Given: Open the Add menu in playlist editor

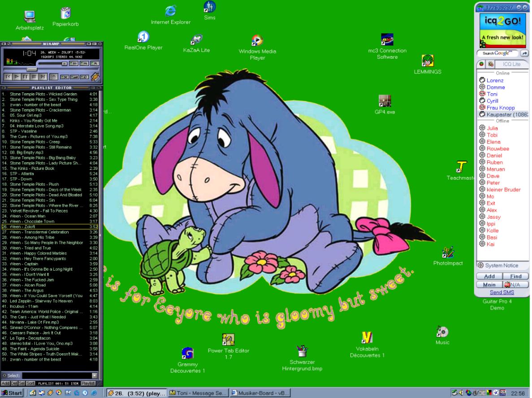Looking at the screenshot, I should click(x=5, y=383).
